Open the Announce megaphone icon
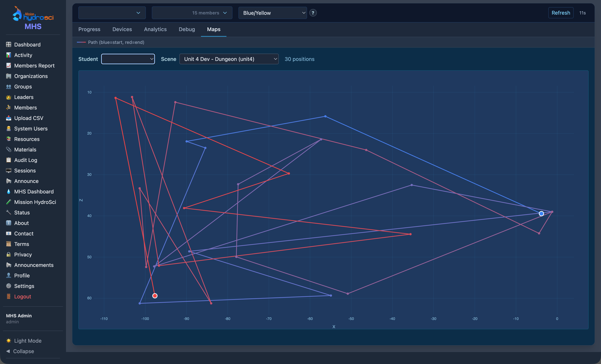Viewport: 601px width, 364px height. pos(9,181)
